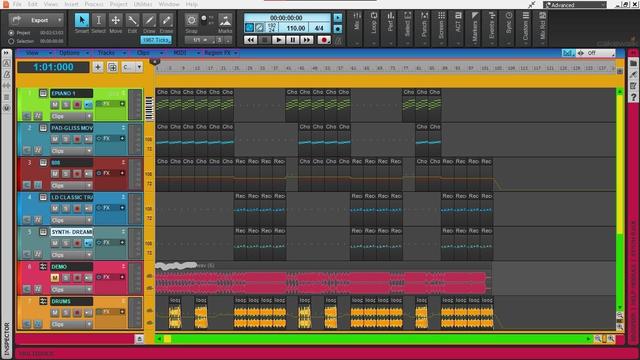The width and height of the screenshot is (640, 360).
Task: Open the snap resolution 1/1 dropdown
Action: [x=200, y=40]
